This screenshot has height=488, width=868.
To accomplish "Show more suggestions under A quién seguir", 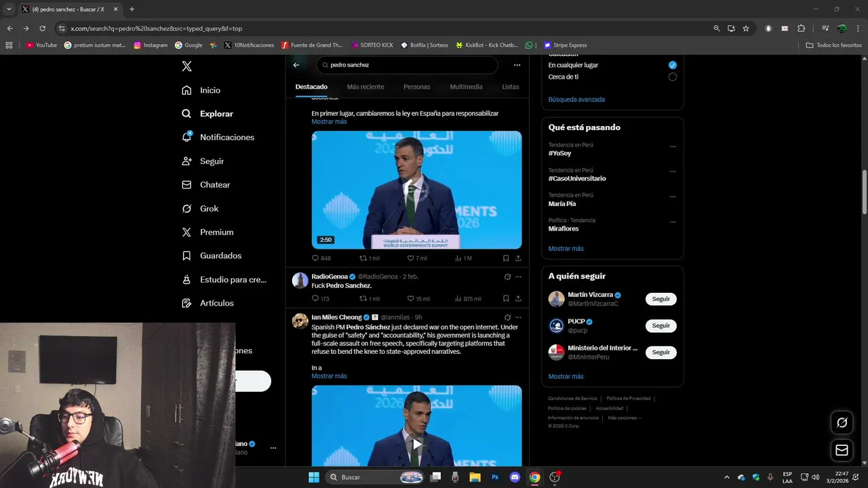I will pos(566,376).
